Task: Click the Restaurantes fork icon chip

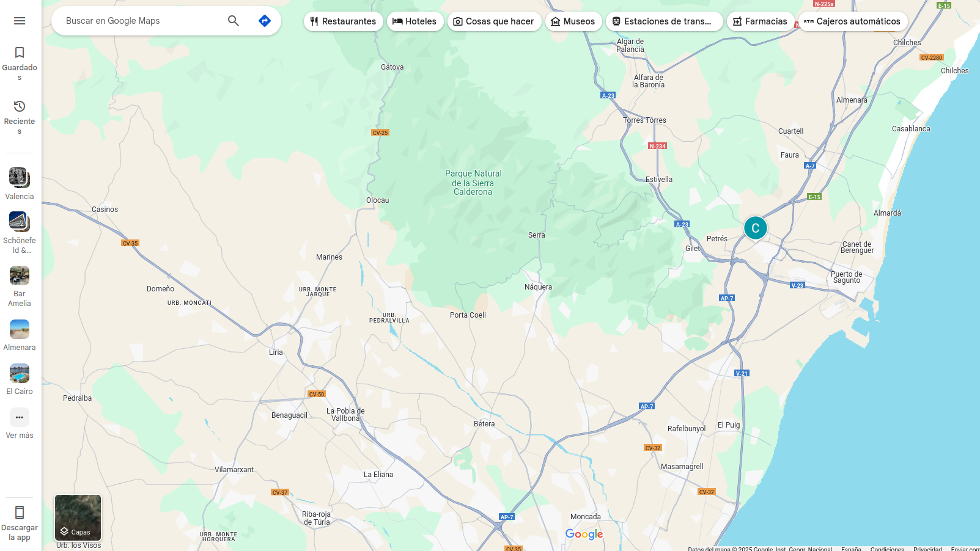Action: coord(314,21)
